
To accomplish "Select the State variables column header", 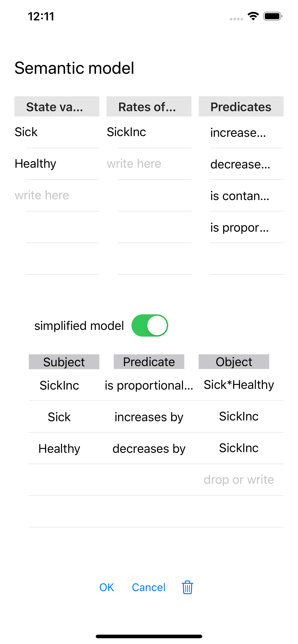I will pyautogui.click(x=57, y=107).
